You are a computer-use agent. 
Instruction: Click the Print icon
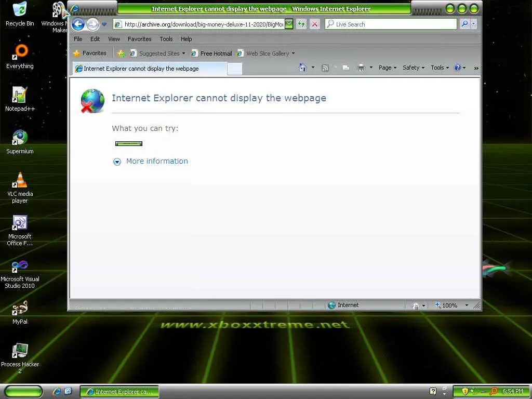(x=361, y=68)
